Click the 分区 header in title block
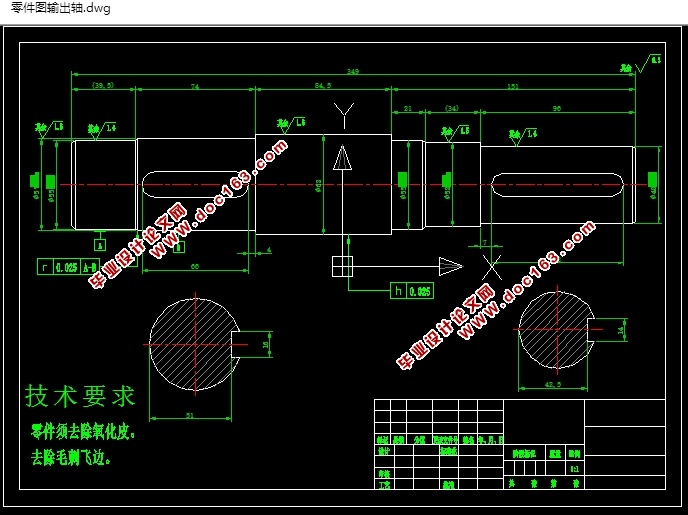 click(x=419, y=440)
